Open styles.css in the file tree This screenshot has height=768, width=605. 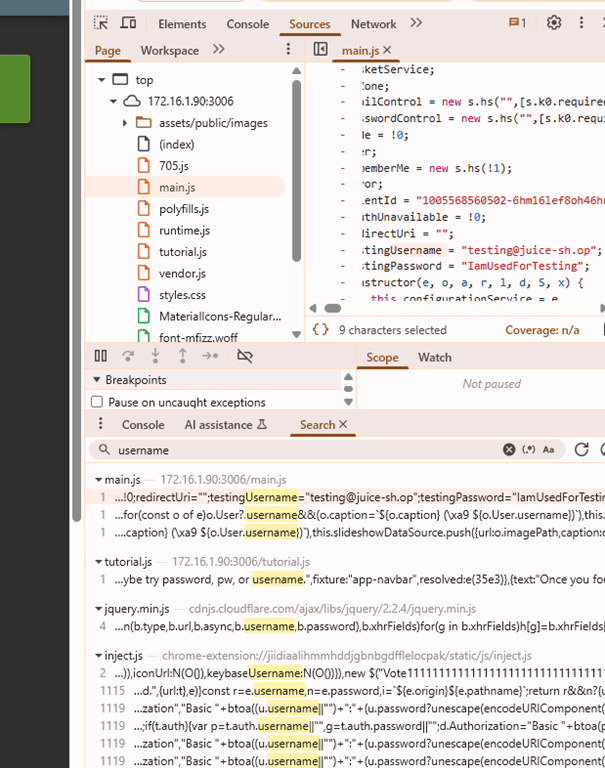click(182, 295)
